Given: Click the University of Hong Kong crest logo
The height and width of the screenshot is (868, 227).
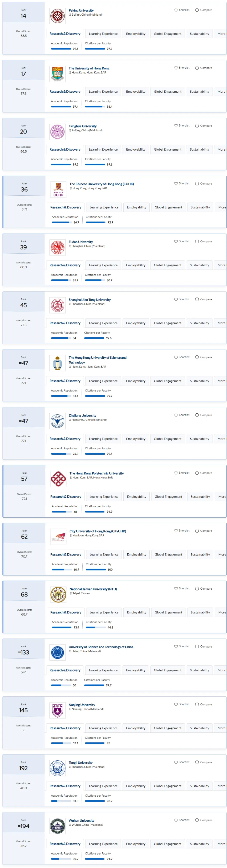Looking at the screenshot, I should 58,74.
